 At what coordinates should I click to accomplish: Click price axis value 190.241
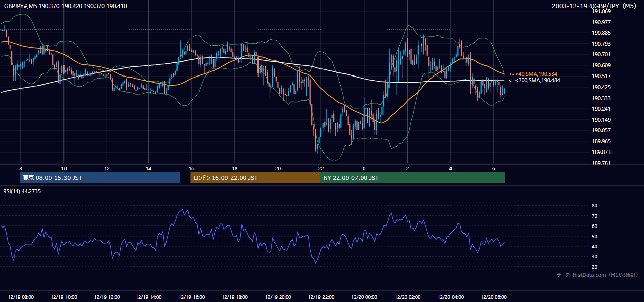(602, 109)
